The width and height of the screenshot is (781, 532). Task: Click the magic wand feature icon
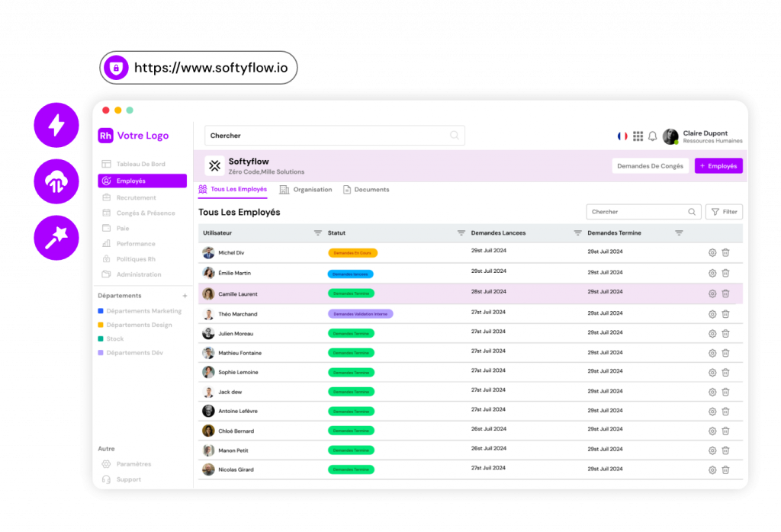[x=56, y=238]
